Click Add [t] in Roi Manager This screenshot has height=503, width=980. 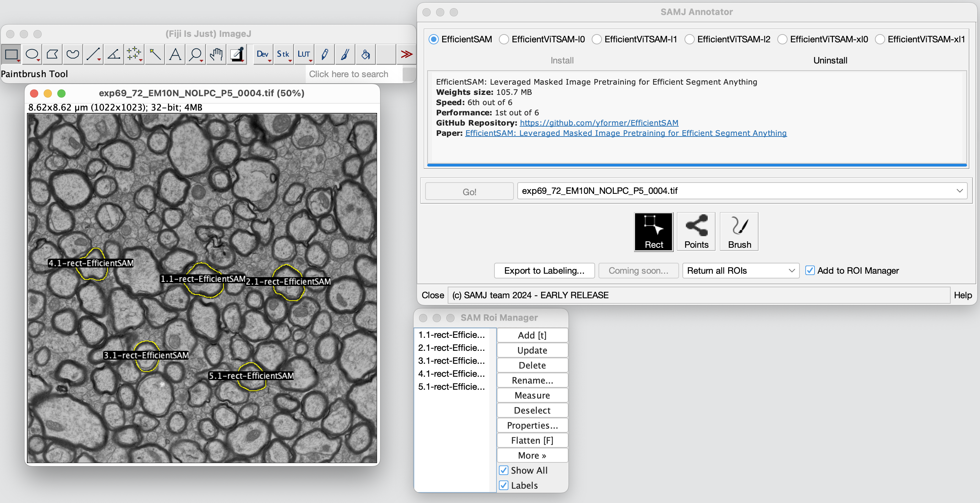pos(532,335)
